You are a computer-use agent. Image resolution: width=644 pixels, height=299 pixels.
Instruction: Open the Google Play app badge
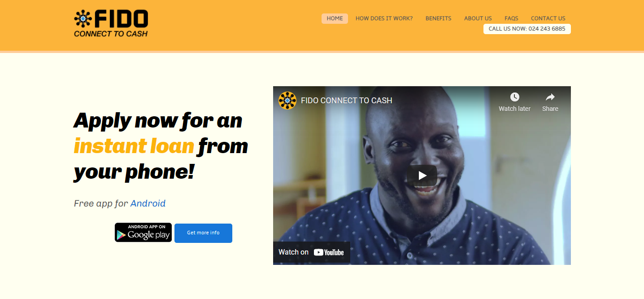(x=143, y=233)
